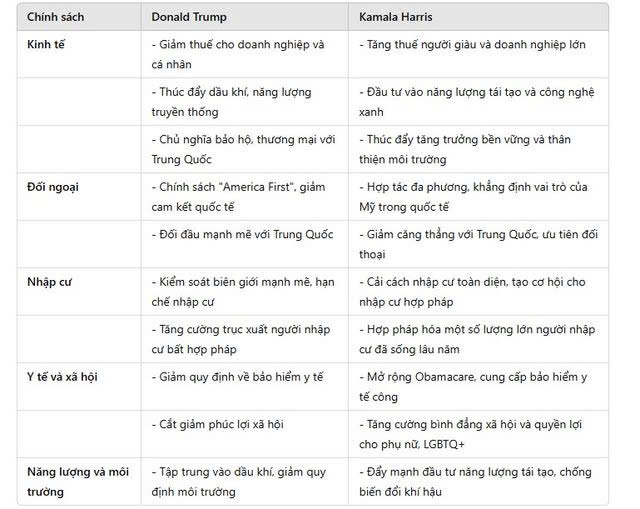
Task: Select the "Năng lượng và môi trường" row label
Action: [x=74, y=481]
